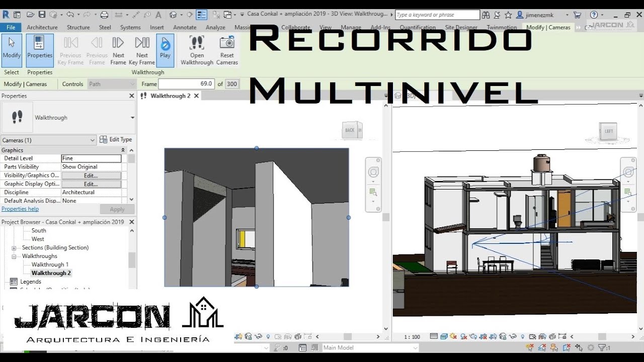Click the Favorites star icon
Viewport: 644px width, 362px height.
[x=508, y=15]
